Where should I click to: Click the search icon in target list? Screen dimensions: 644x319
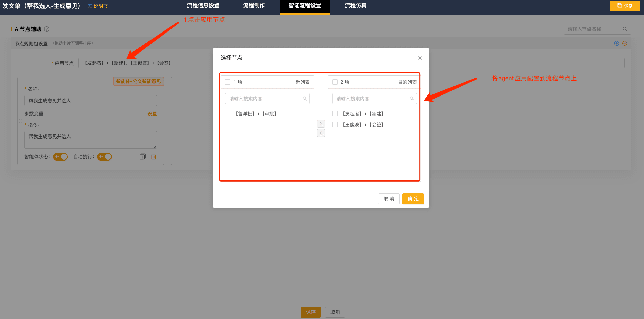point(412,99)
